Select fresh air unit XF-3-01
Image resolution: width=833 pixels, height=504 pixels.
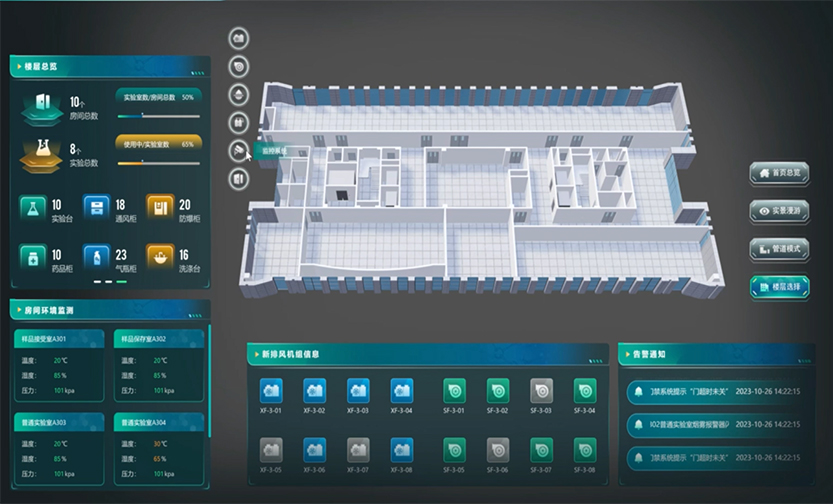pyautogui.click(x=271, y=390)
